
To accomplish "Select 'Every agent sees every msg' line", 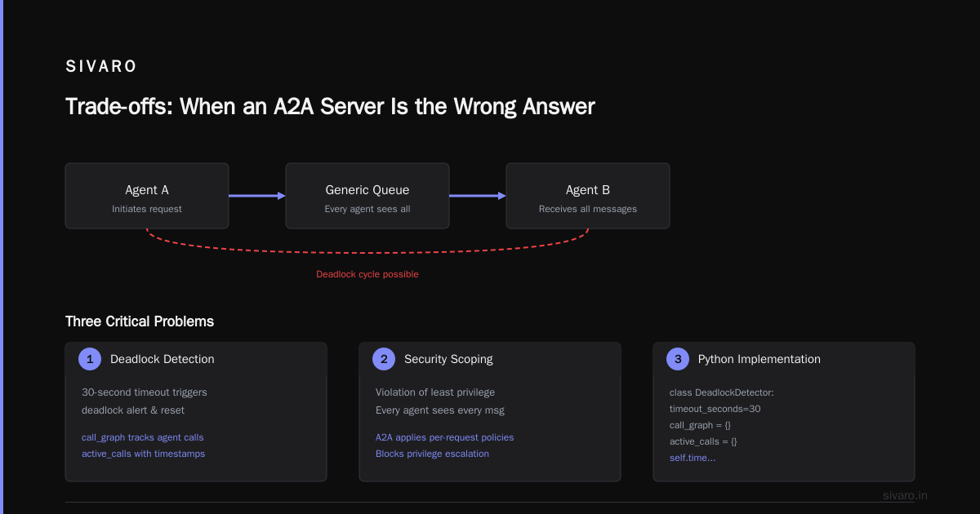I will tap(439, 410).
